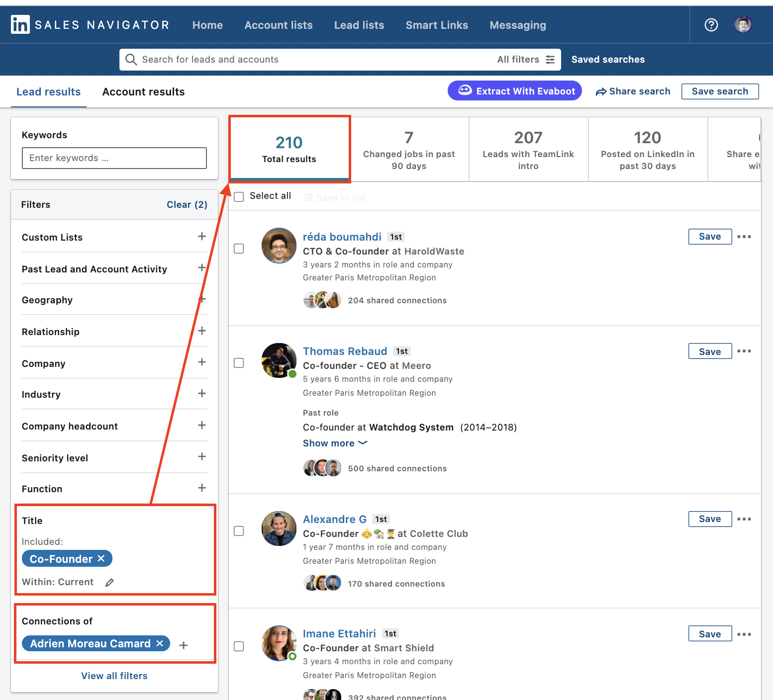Open more options for Imane Ettahiri

744,634
